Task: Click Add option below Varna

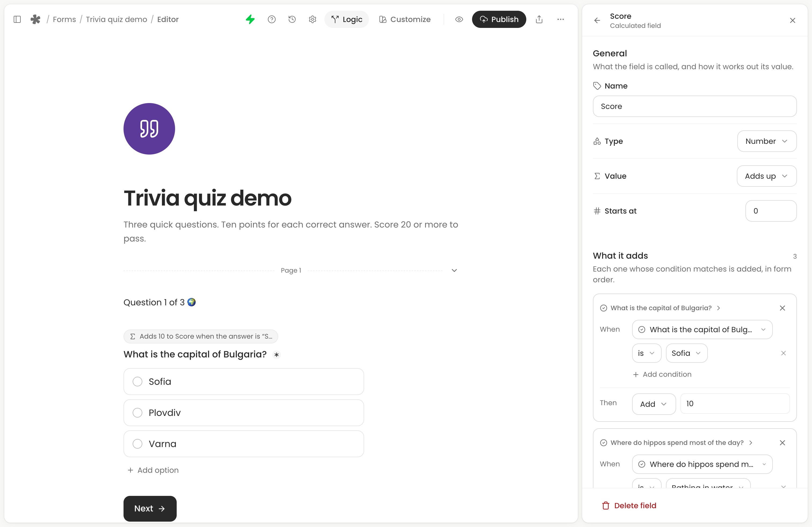Action: [153, 470]
